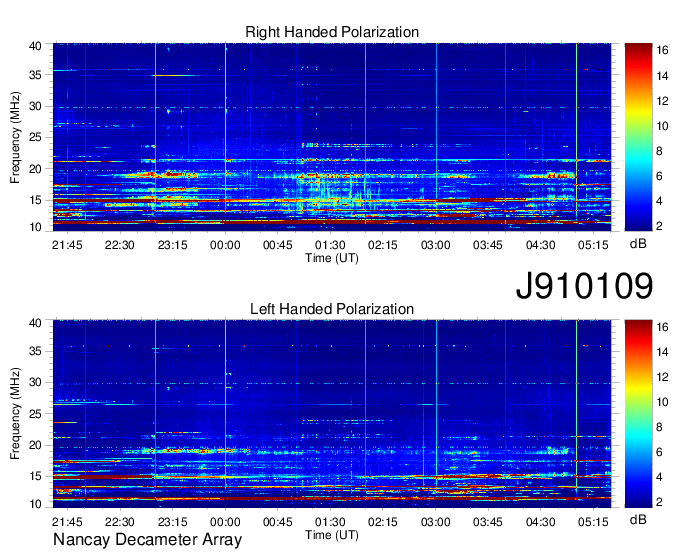Click the "20" frequency tick of Left Handed plot
The width and height of the screenshot is (680, 552).
[35, 445]
